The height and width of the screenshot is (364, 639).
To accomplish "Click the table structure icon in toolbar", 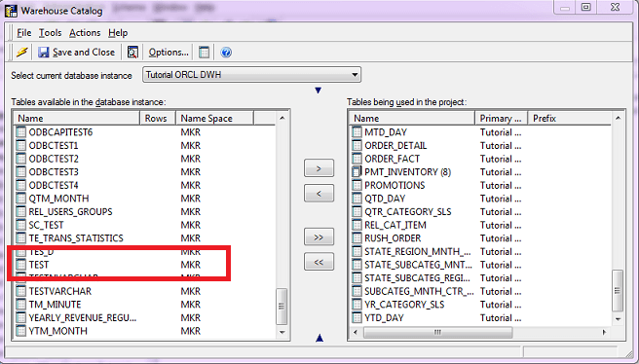I will pos(204,53).
